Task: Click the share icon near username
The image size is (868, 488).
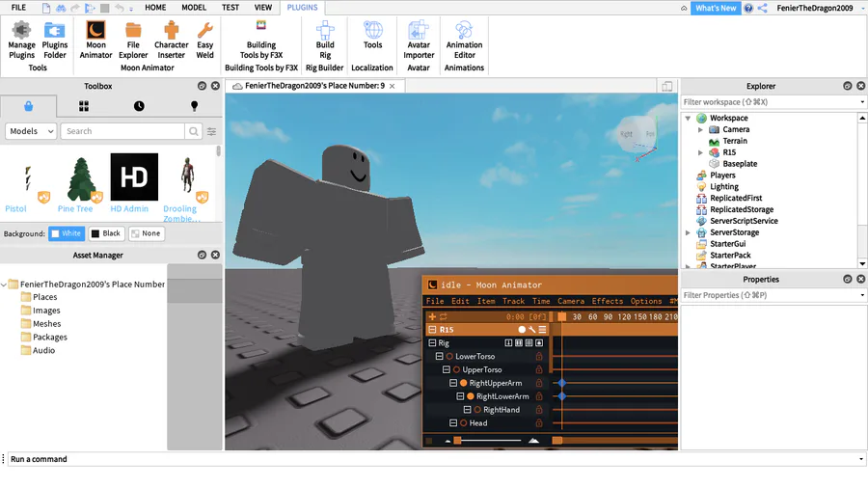Action: click(x=762, y=8)
